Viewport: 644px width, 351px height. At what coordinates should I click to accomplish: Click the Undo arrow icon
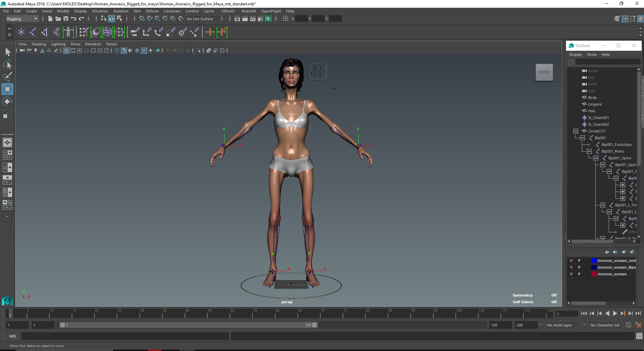(73, 18)
